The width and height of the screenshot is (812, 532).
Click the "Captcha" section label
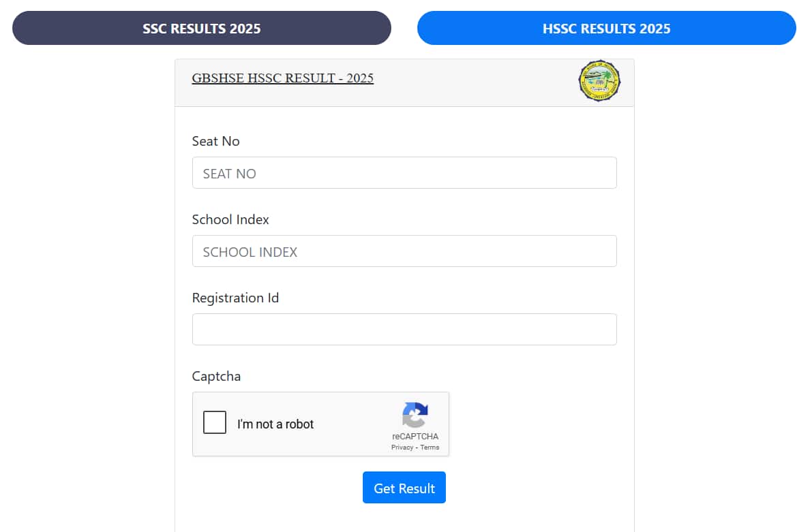coord(216,376)
